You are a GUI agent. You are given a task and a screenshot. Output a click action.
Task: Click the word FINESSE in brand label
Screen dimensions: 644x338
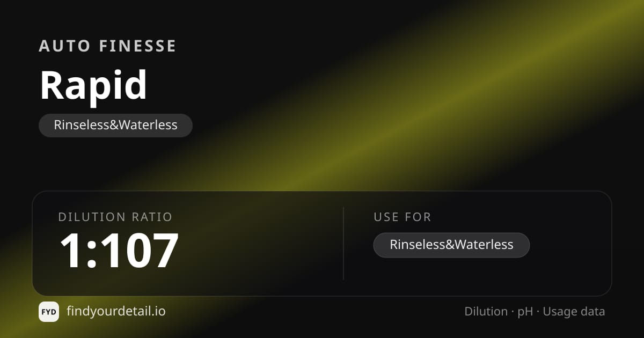click(x=138, y=46)
